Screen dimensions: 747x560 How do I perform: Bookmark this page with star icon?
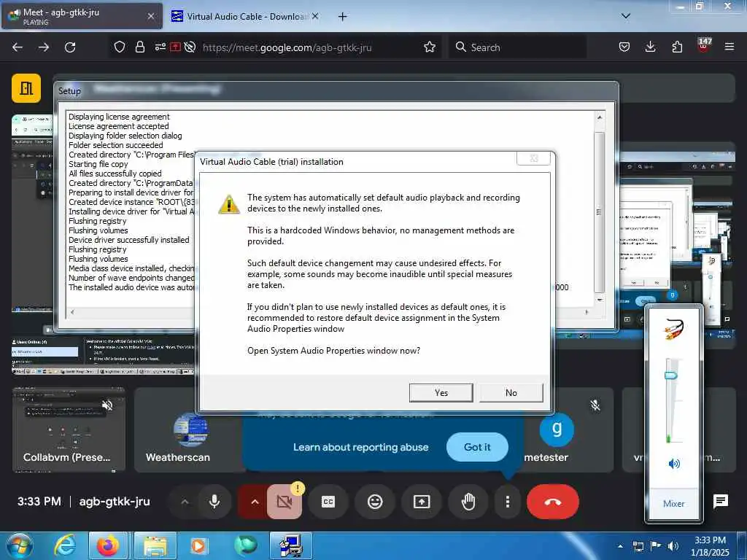[430, 47]
